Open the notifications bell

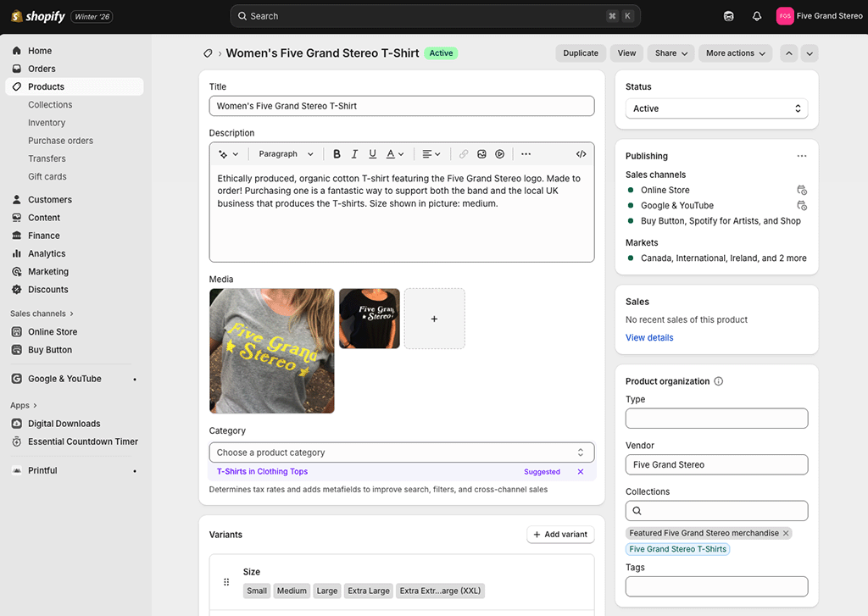(757, 15)
